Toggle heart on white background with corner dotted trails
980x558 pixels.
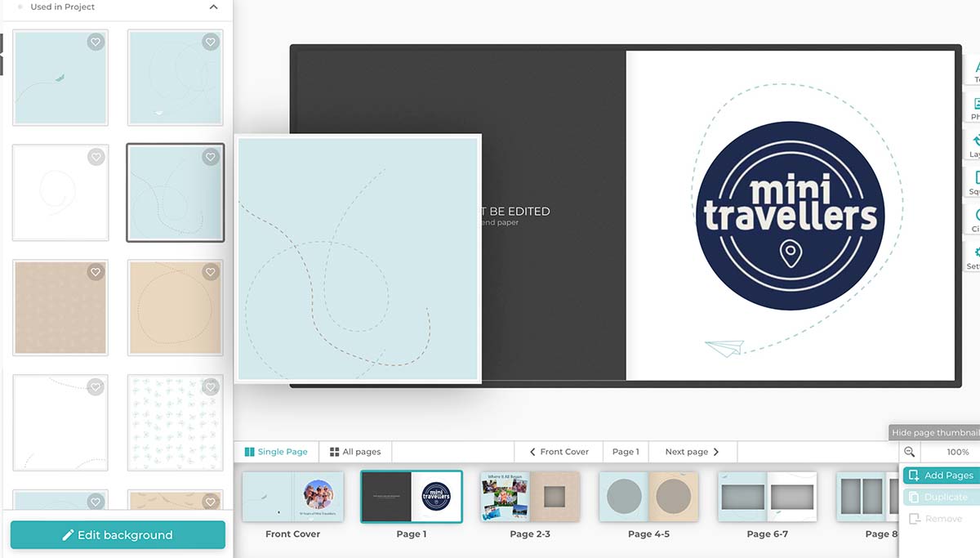[96, 387]
